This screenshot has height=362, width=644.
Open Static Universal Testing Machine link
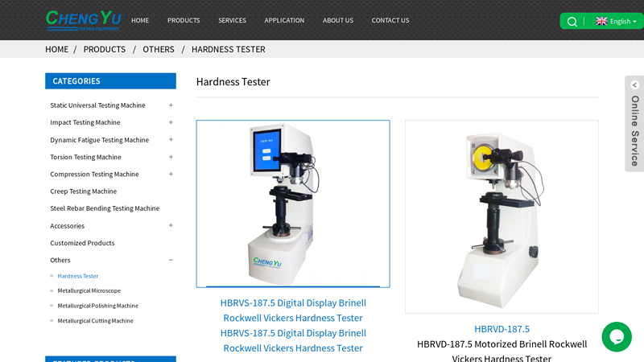pyautogui.click(x=97, y=105)
